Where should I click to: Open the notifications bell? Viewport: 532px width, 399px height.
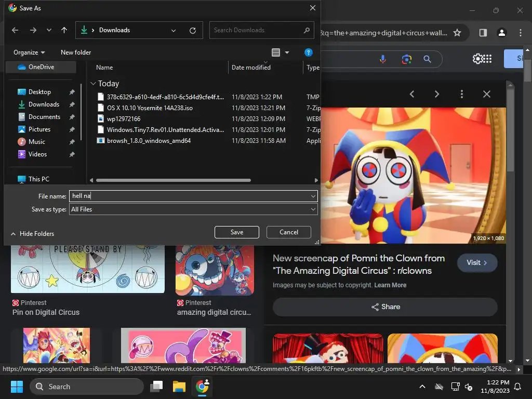click(x=518, y=387)
